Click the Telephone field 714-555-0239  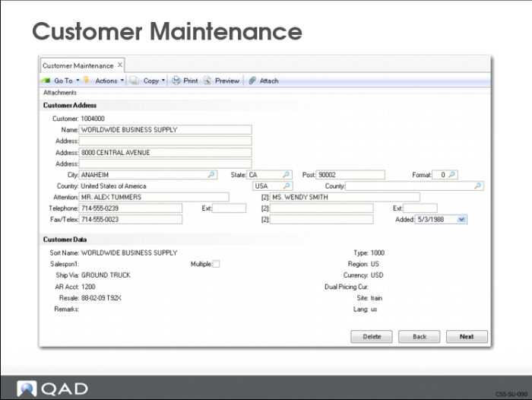click(x=131, y=208)
